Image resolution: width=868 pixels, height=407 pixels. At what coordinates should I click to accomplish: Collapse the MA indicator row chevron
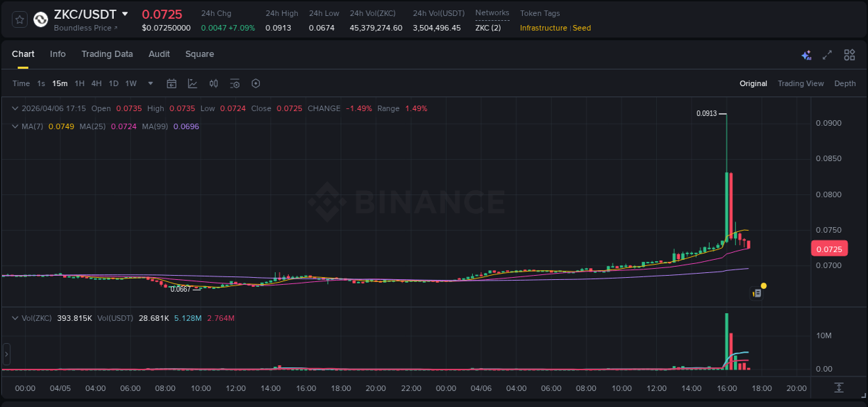pos(15,126)
